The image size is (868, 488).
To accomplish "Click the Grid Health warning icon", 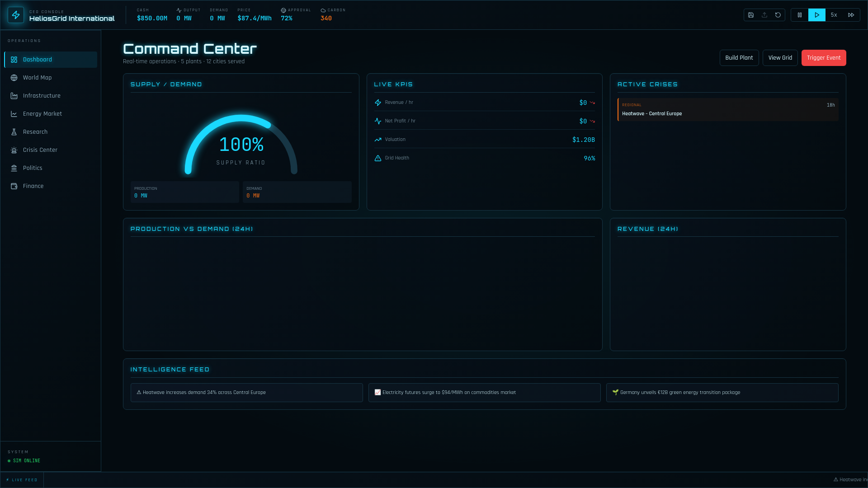I will tap(378, 158).
